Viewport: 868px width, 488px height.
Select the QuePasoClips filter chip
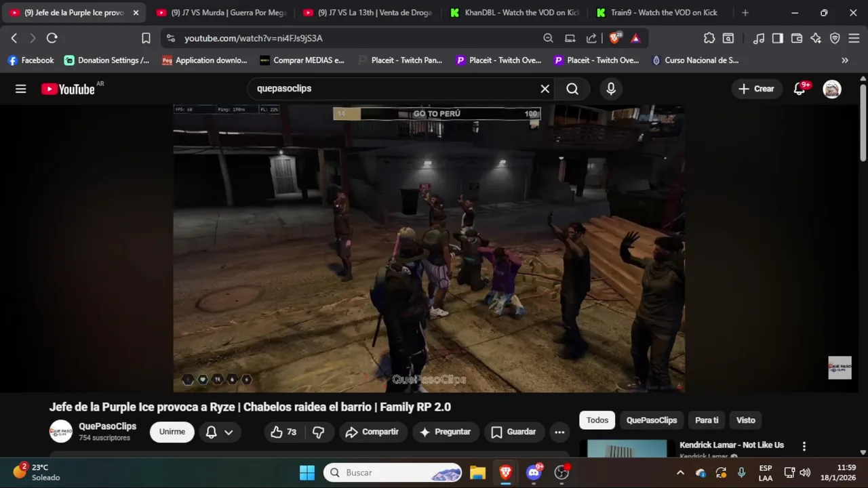pyautogui.click(x=652, y=420)
